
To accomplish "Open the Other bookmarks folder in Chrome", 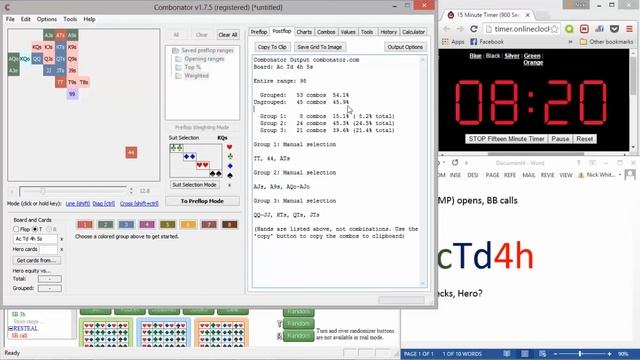I will 606,42.
